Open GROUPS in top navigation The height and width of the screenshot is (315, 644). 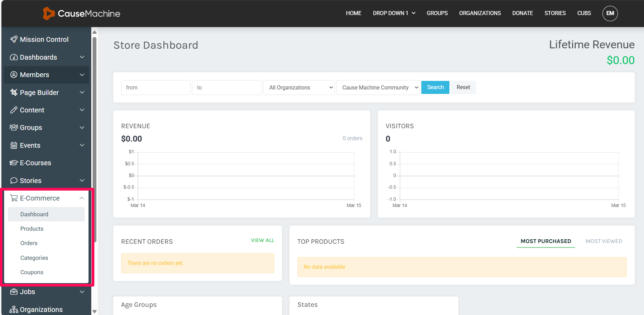[437, 13]
